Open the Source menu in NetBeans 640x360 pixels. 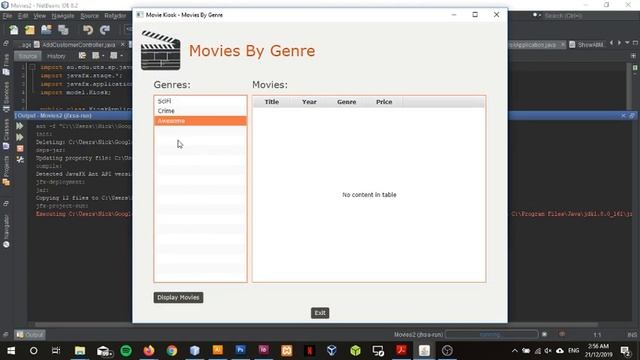tap(89, 16)
